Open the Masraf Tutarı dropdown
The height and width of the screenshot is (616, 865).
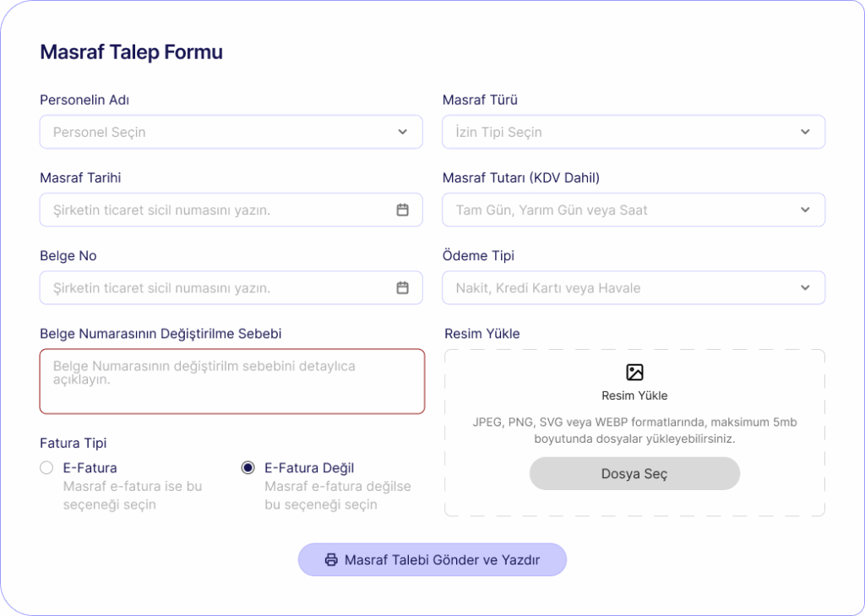pos(621,210)
